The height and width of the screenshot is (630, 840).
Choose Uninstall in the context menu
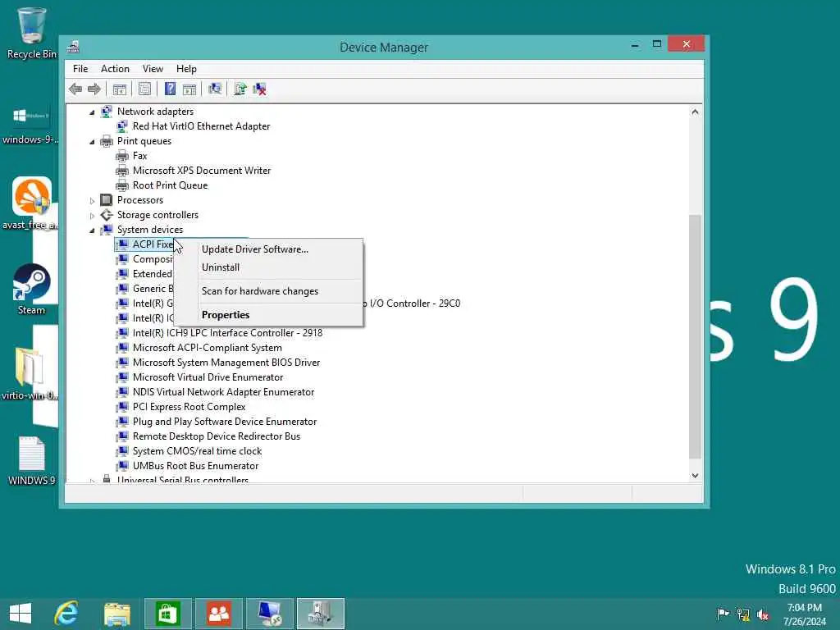[269, 267]
